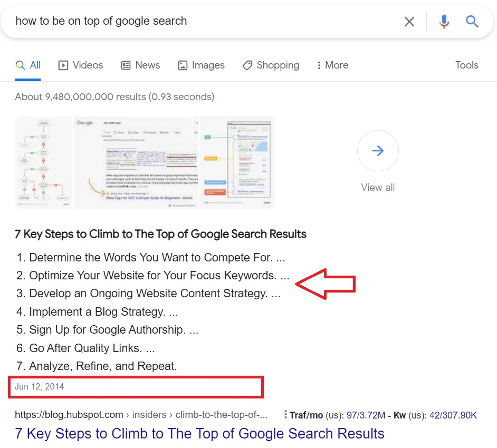Click the blue magnifying glass search icon
This screenshot has height=448, width=497.
click(472, 22)
